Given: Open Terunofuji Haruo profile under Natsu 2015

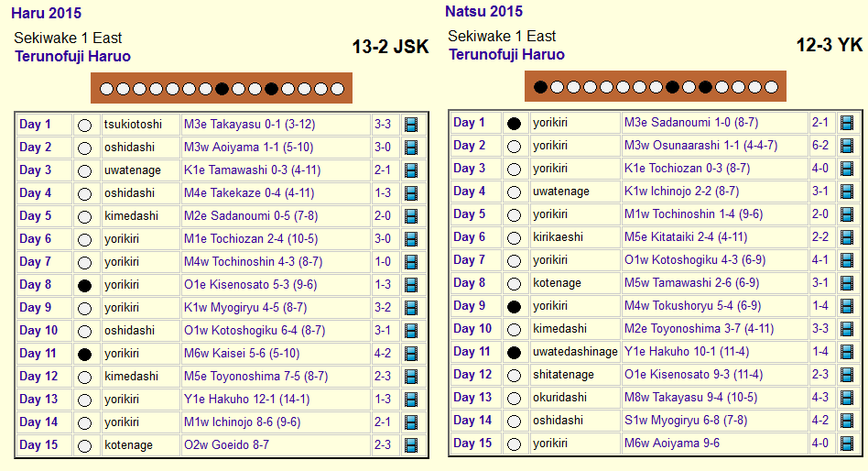Looking at the screenshot, I should (x=506, y=55).
